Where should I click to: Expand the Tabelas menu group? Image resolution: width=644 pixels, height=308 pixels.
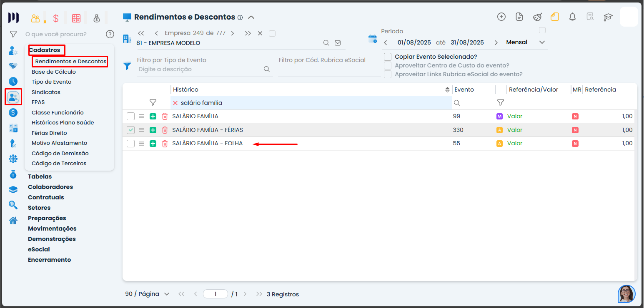coord(40,176)
